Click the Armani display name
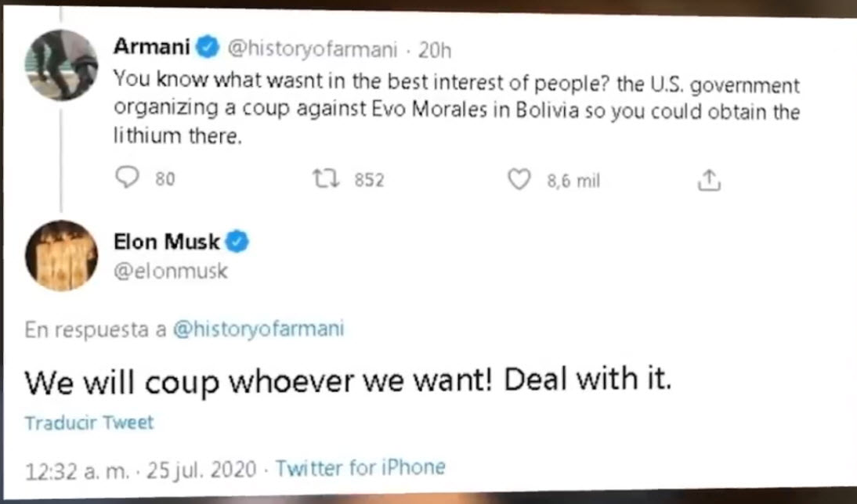The width and height of the screenshot is (857, 504). (x=152, y=48)
